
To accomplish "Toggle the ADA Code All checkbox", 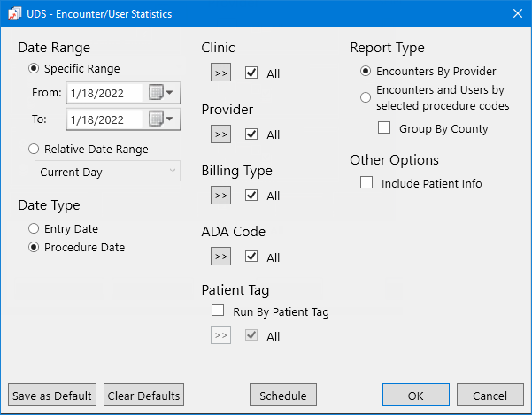I will tap(251, 257).
